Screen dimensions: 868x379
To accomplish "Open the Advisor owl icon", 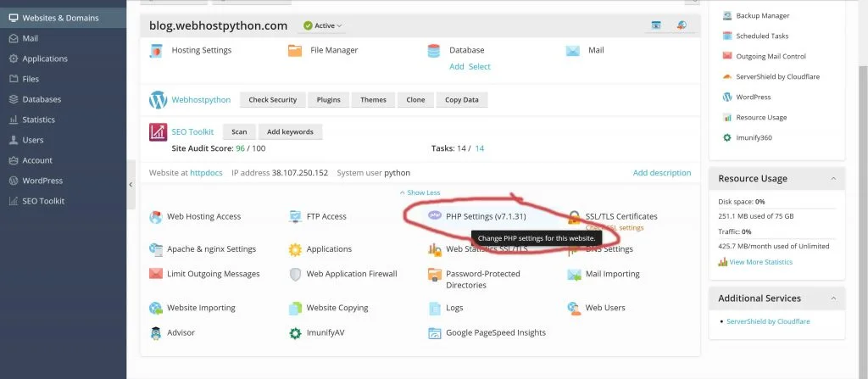I will 156,333.
